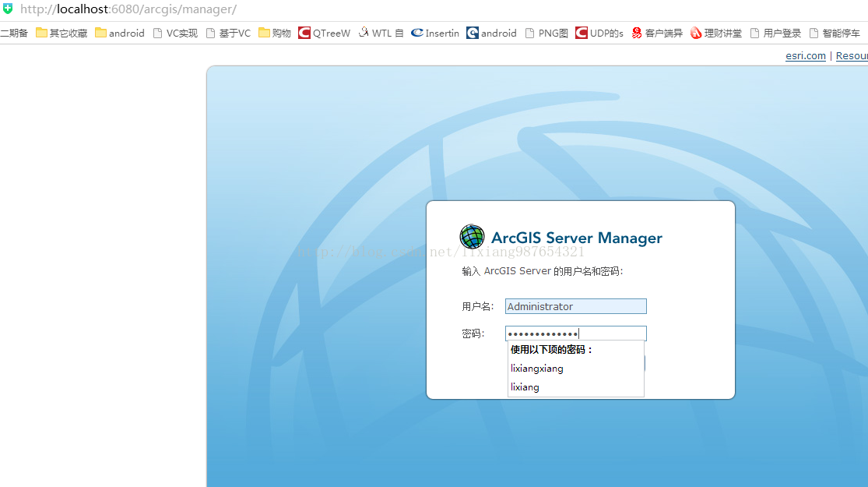The image size is (868, 487).
Task: Click the ArcGIS globe logo
Action: pos(473,237)
